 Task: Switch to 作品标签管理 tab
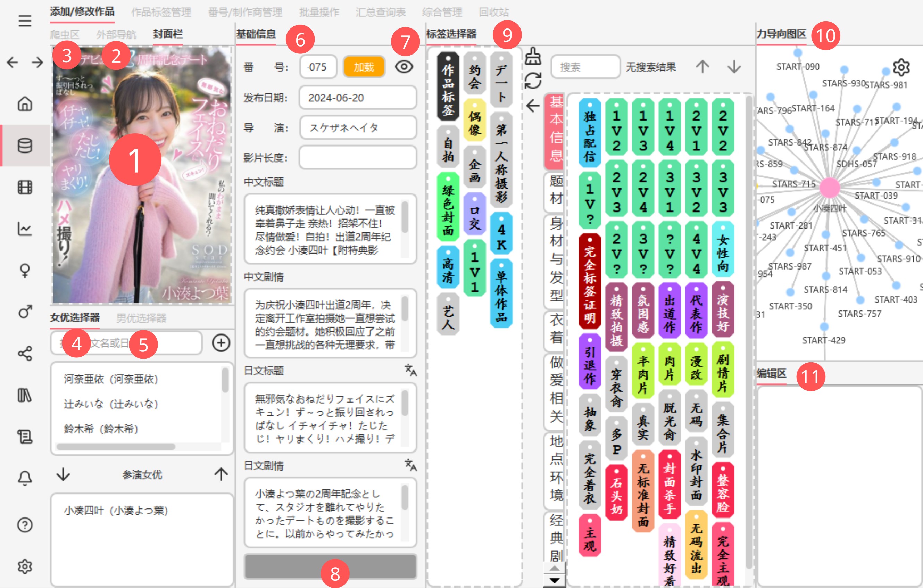coord(161,12)
